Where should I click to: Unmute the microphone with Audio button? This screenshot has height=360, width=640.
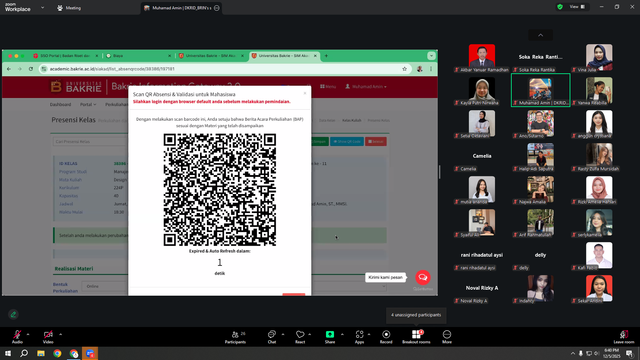pos(17,336)
